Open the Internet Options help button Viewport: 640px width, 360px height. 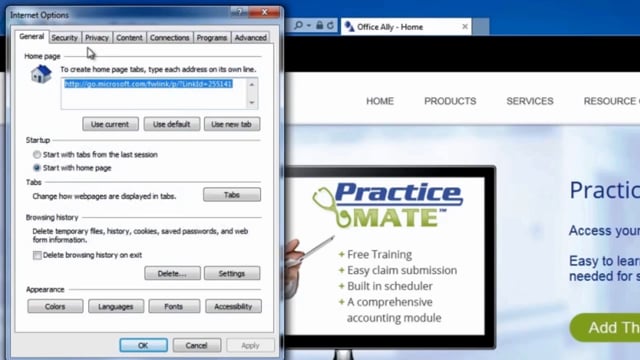[x=239, y=12]
